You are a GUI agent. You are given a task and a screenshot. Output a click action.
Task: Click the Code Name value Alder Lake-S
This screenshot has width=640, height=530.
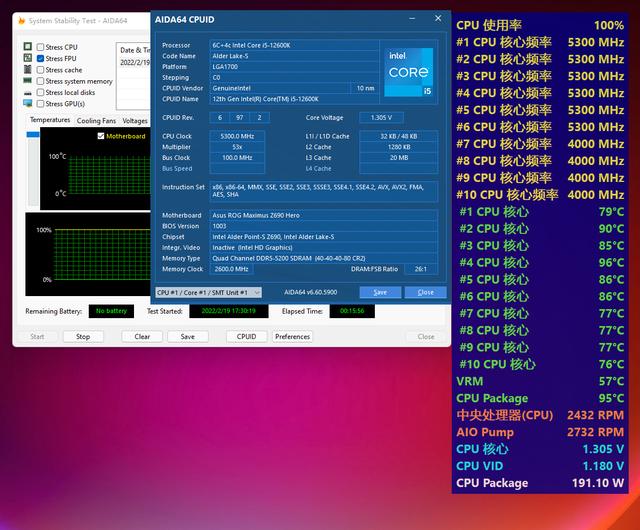pyautogui.click(x=294, y=56)
